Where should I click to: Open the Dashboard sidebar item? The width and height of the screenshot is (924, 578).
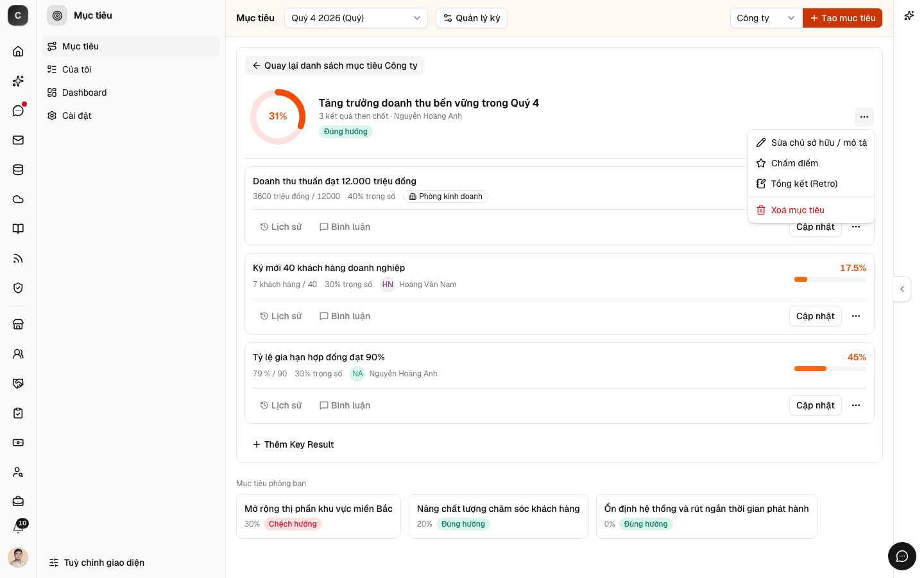pos(131,92)
